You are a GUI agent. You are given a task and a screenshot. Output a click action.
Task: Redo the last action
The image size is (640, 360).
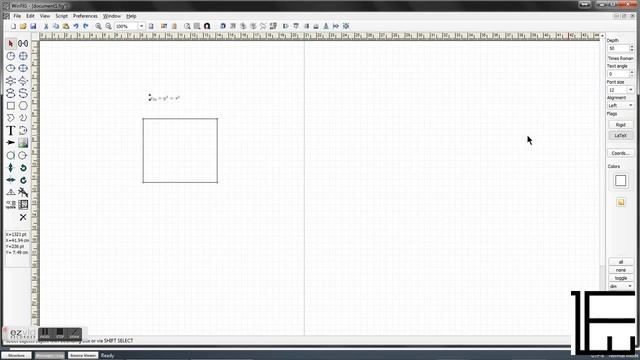coord(86,26)
